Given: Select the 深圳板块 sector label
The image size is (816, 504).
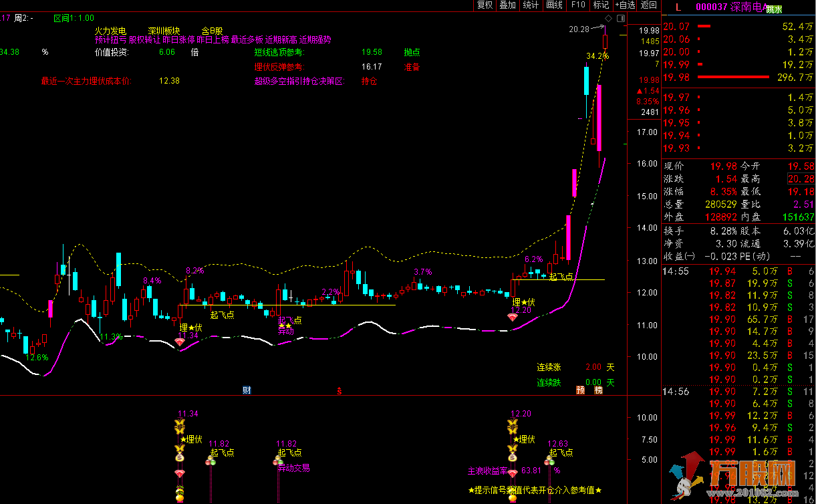Looking at the screenshot, I should (164, 31).
